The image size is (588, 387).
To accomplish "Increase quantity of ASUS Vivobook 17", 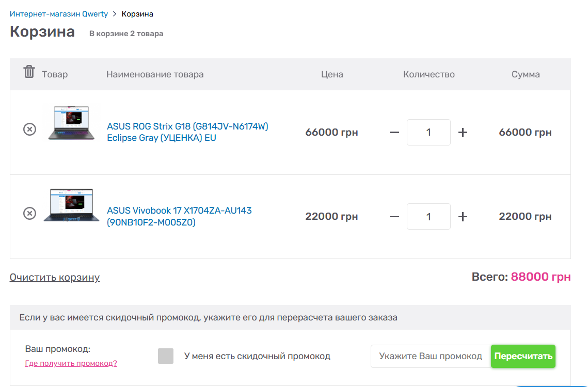I will pyautogui.click(x=463, y=217).
